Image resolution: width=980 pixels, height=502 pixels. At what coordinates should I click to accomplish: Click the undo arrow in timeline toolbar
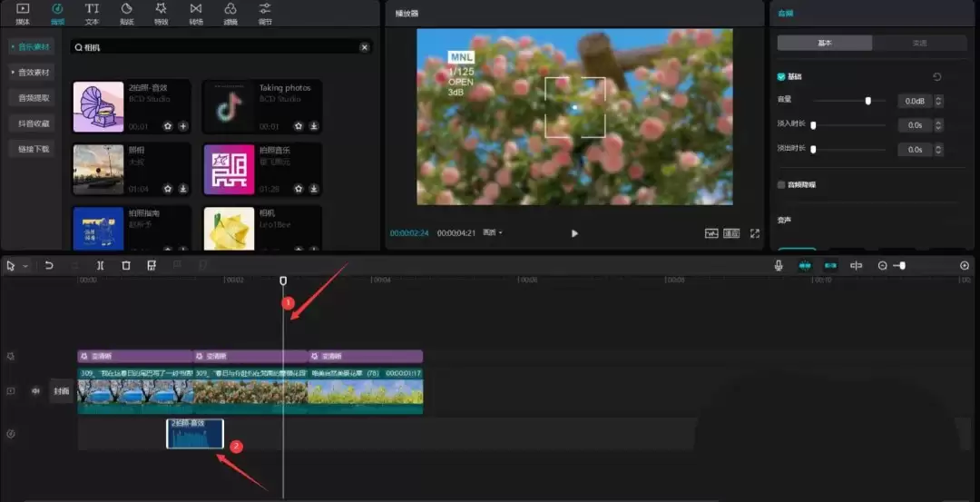49,266
